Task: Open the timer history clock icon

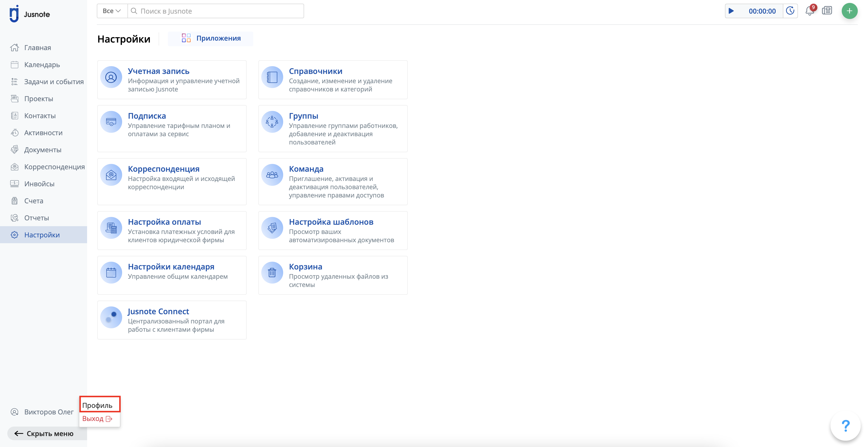Action: (x=790, y=11)
